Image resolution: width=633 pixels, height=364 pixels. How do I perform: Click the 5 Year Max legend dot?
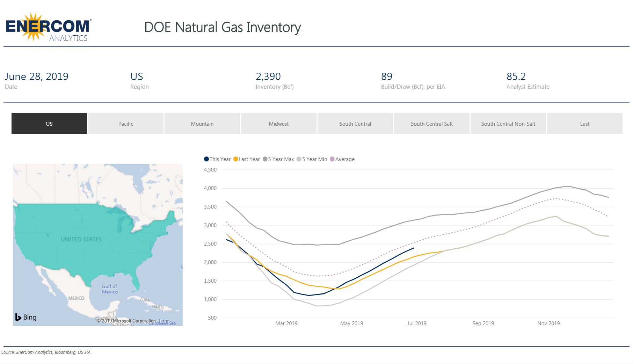[x=265, y=159]
